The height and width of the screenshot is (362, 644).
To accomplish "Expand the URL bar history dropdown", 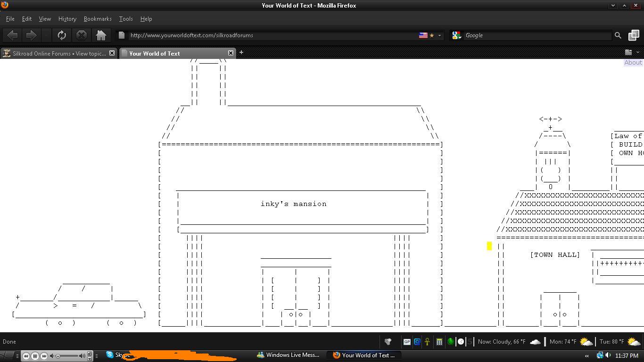I will coord(439,35).
